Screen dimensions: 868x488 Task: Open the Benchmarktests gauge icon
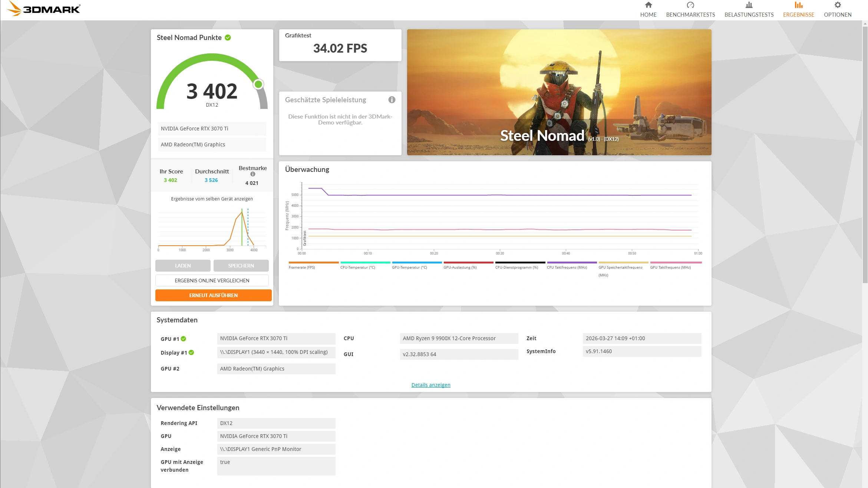tap(690, 5)
